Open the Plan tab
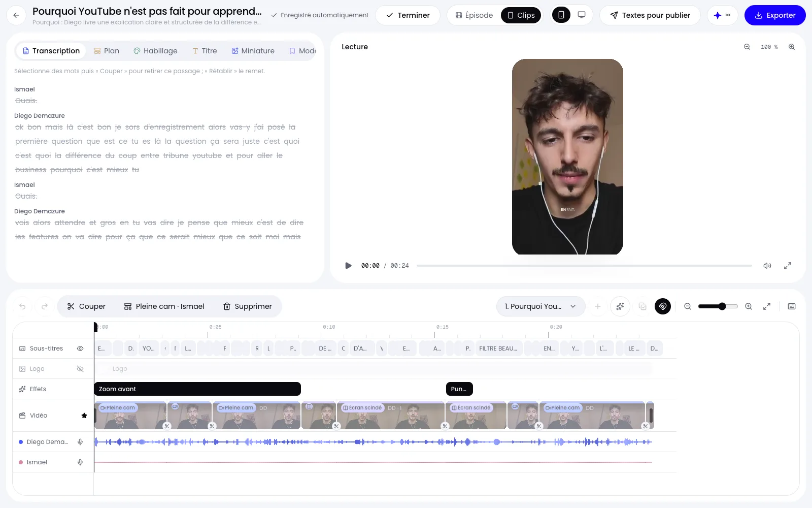This screenshot has height=508, width=812. (x=107, y=51)
